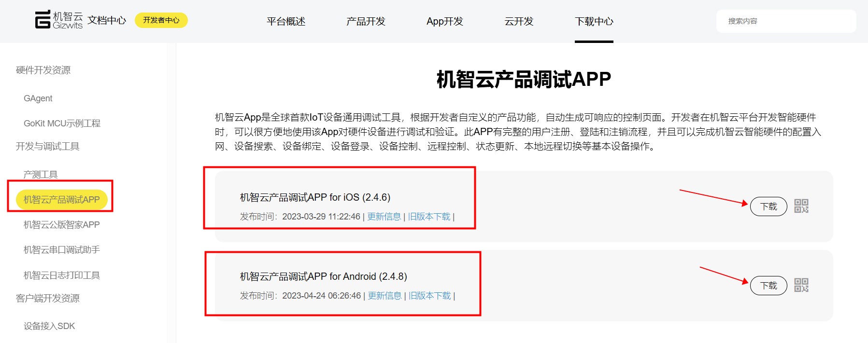
Task: Click iOS release date 2023-03-29 11:22:46
Action: (x=321, y=217)
